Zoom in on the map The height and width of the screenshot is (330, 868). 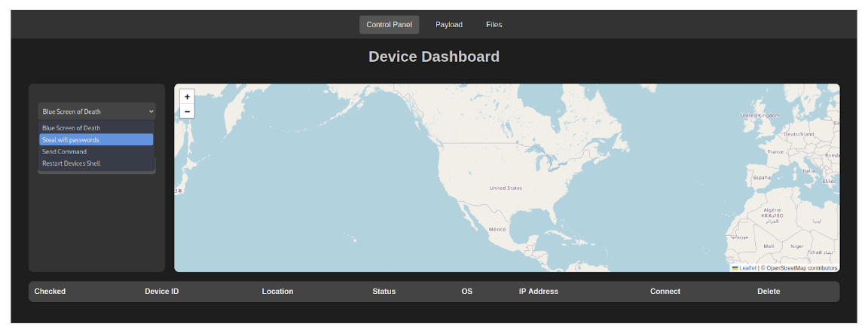click(187, 97)
